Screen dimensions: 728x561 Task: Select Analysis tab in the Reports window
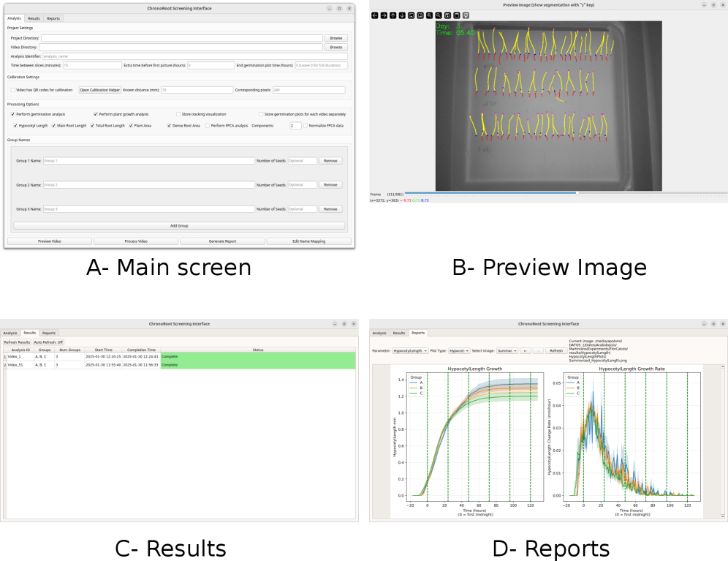[379, 334]
